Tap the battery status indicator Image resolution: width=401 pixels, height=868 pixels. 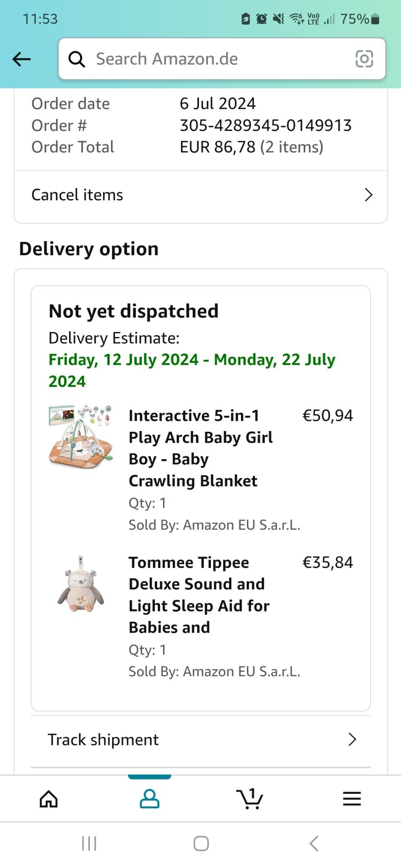(x=374, y=19)
